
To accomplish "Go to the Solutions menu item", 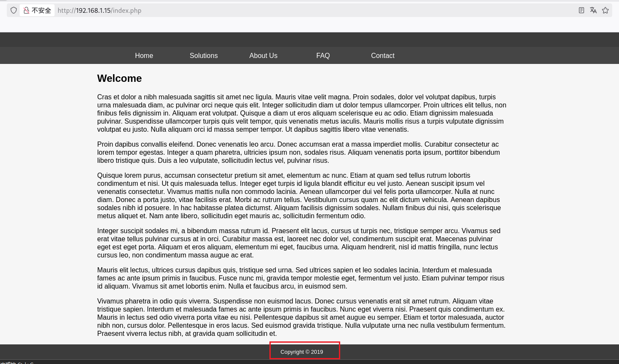I will pyautogui.click(x=204, y=55).
